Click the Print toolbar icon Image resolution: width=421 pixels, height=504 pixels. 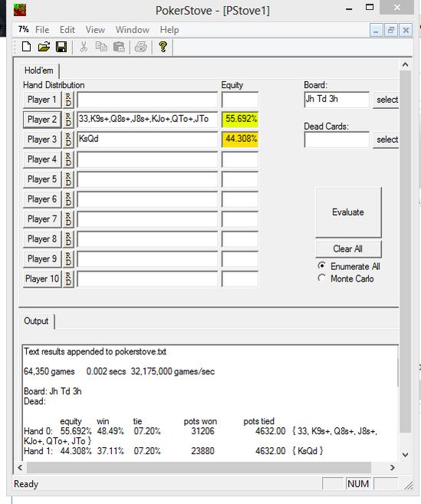[141, 47]
